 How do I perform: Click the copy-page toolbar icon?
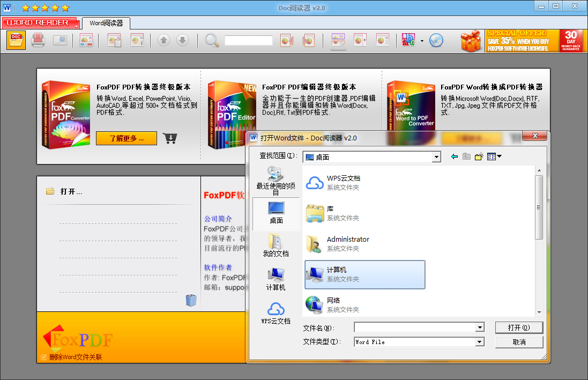point(114,40)
